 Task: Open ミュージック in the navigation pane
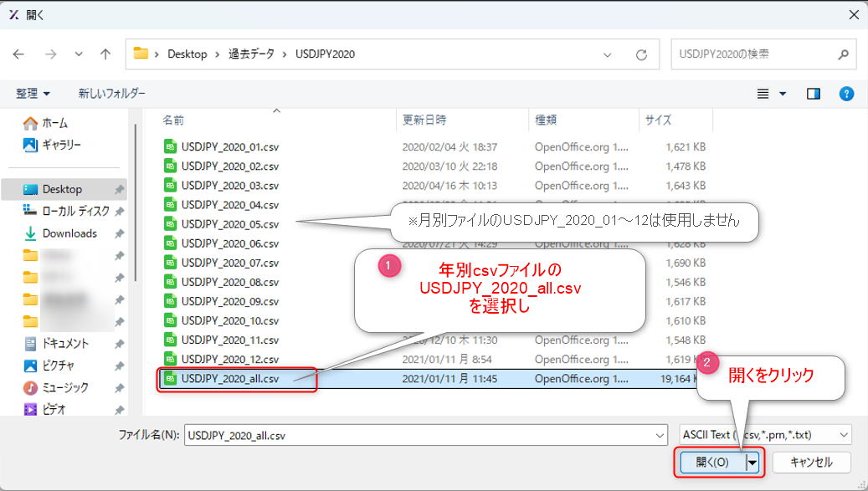pos(62,386)
